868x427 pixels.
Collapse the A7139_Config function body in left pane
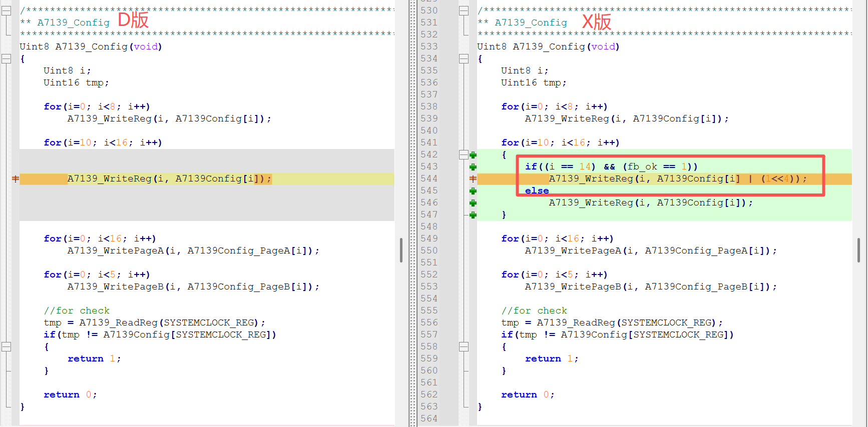(x=6, y=59)
